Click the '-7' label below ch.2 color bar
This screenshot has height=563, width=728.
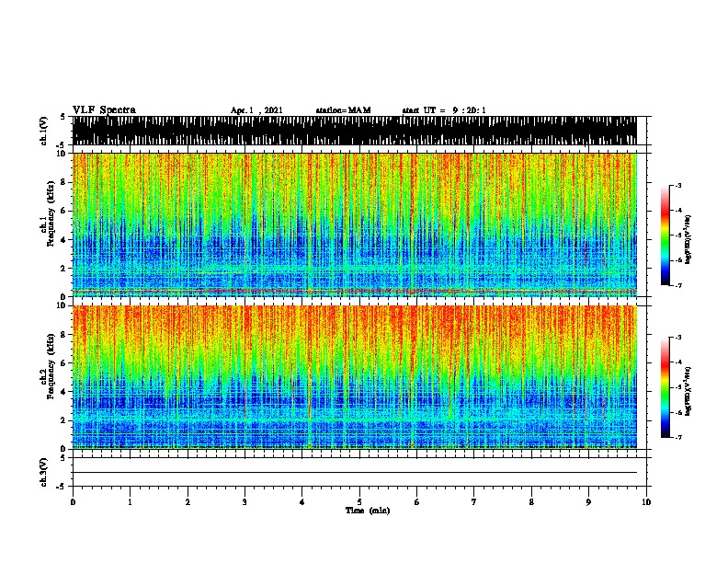tap(678, 437)
